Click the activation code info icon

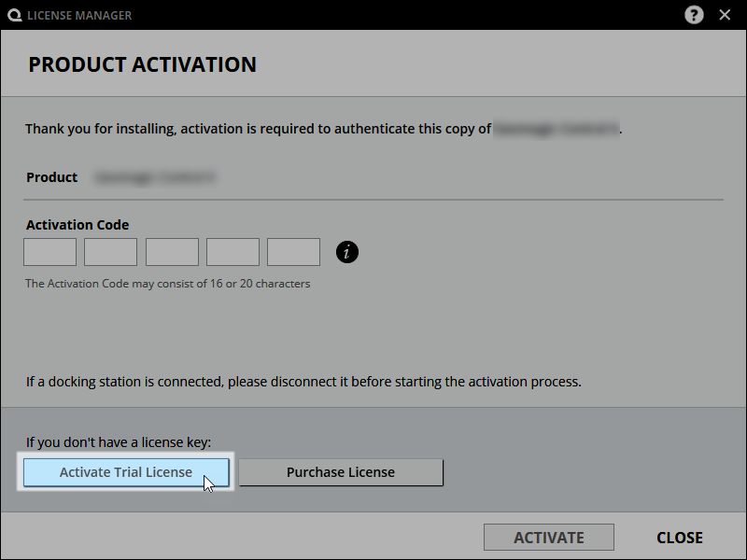pos(346,252)
